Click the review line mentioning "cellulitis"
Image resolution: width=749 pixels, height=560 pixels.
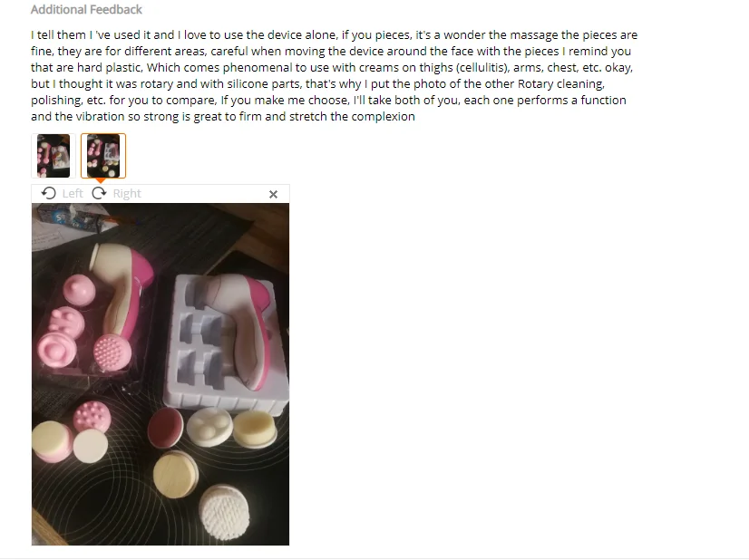click(x=332, y=67)
